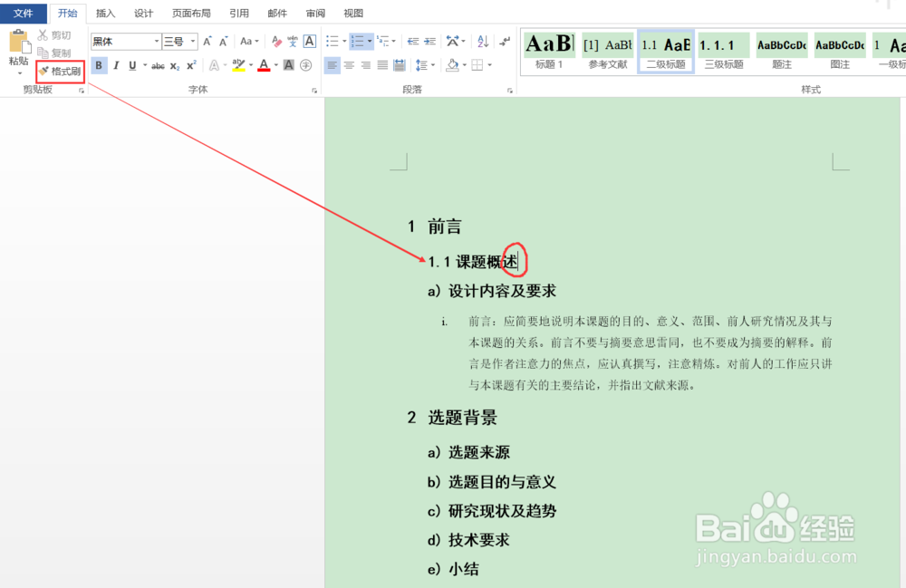Select the Sort icon in Paragraph group
906x588 pixels.
point(481,42)
